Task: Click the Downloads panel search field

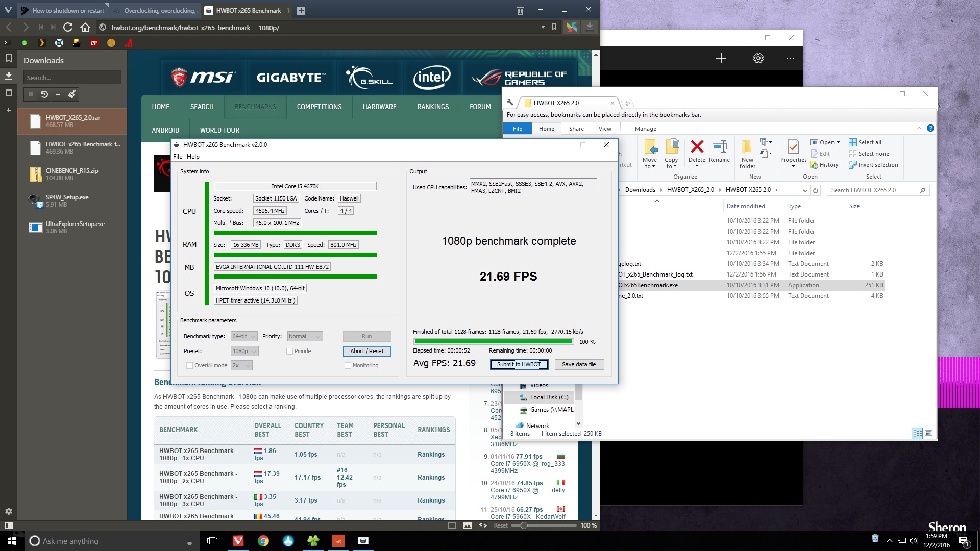Action: [72, 78]
